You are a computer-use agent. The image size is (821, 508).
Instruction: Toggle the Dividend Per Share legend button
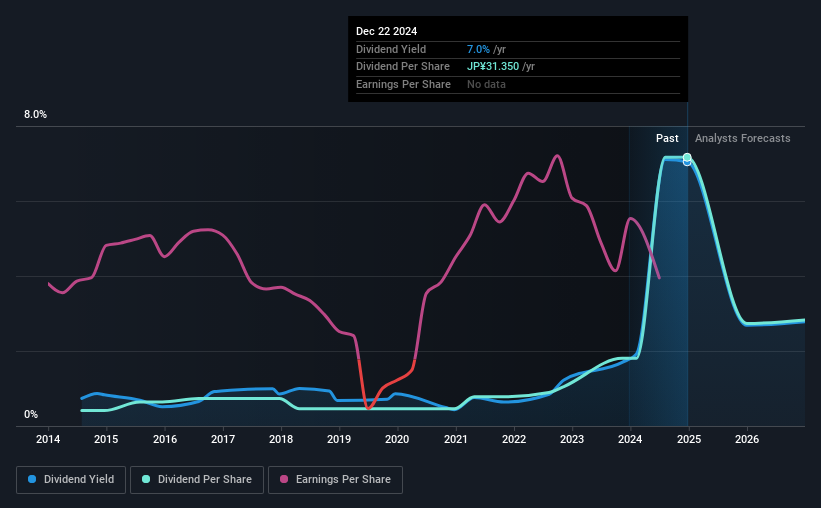coord(197,480)
